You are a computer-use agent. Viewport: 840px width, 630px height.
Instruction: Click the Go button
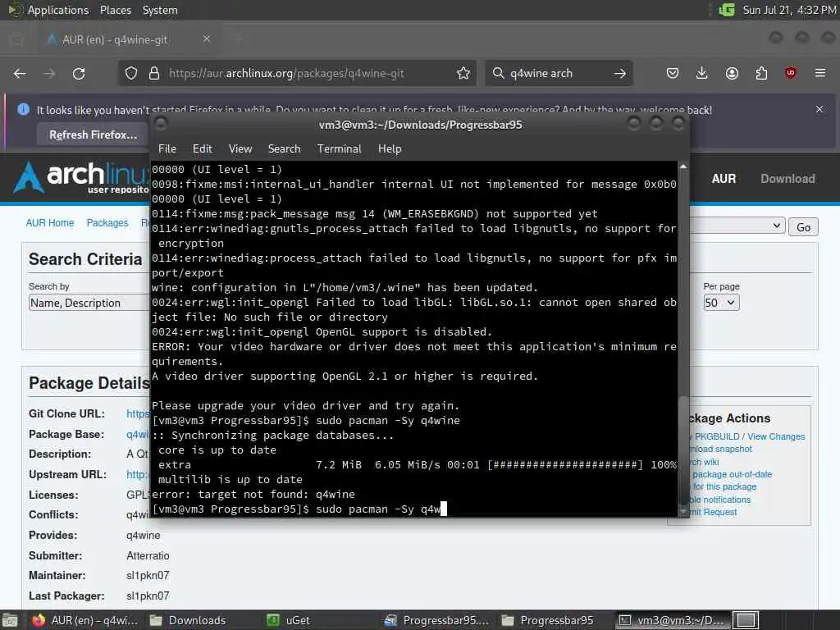tap(803, 227)
